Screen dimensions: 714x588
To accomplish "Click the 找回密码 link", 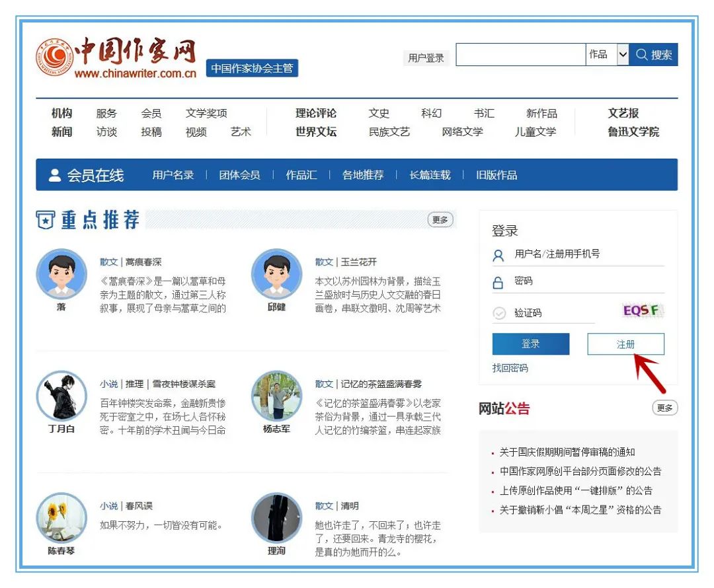I will pos(510,368).
